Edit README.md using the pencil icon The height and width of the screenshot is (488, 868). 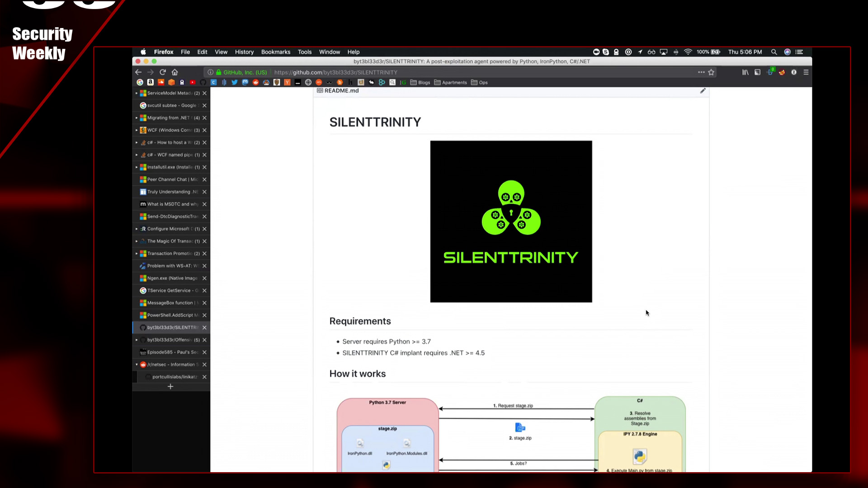(703, 91)
